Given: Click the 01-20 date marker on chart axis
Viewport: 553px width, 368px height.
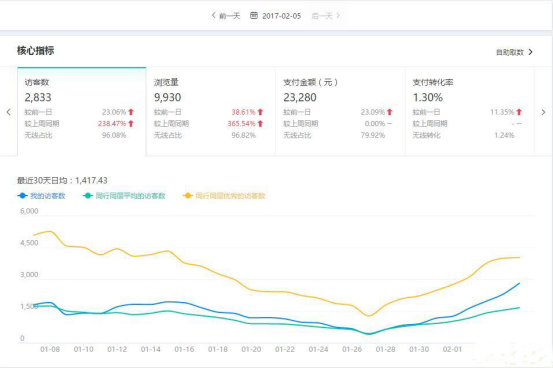Looking at the screenshot, I should [251, 349].
